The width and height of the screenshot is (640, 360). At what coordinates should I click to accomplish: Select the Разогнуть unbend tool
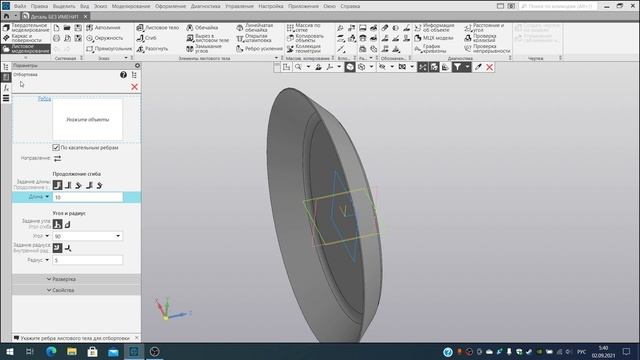click(152, 49)
